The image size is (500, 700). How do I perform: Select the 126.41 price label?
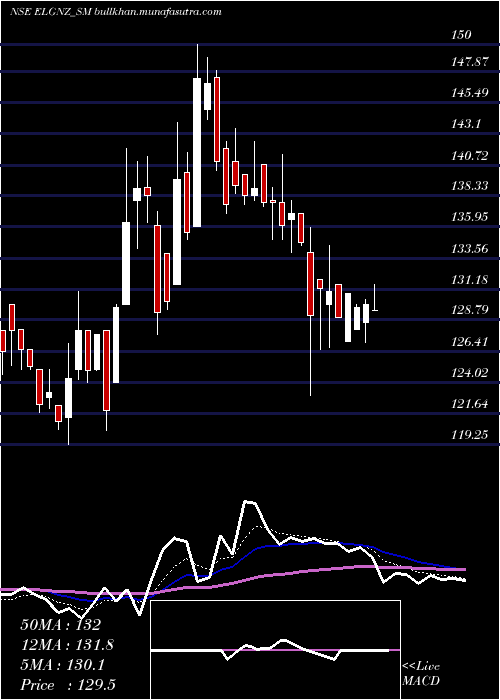[x=471, y=342]
